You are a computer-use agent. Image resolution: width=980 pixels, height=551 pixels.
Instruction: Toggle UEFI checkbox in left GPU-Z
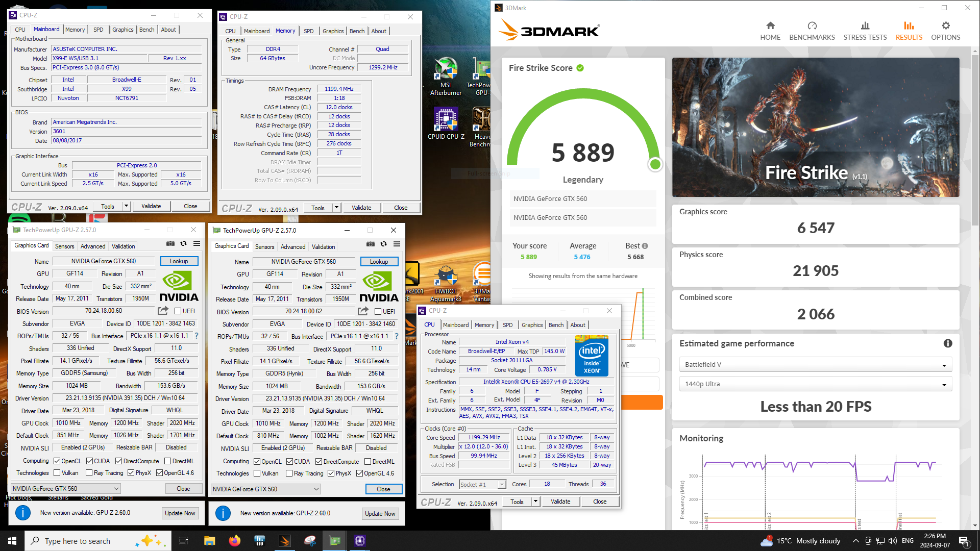coord(178,311)
